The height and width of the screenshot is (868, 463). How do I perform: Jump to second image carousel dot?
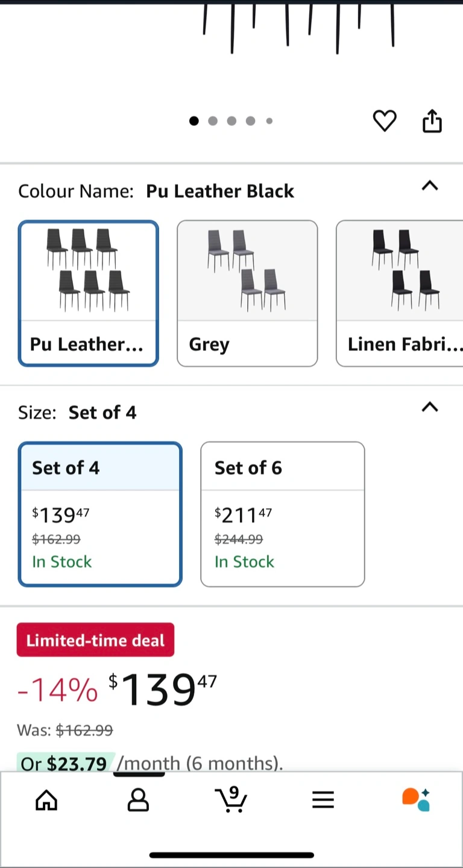click(213, 121)
